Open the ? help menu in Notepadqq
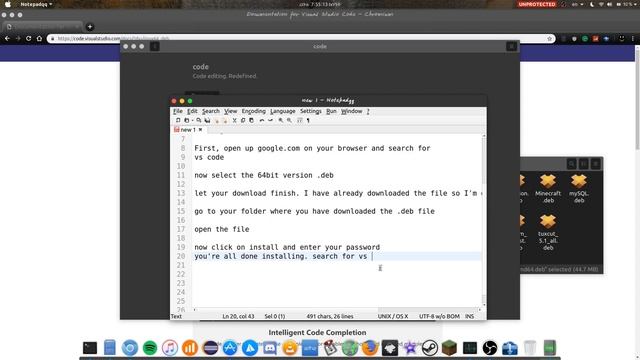 pos(368,111)
